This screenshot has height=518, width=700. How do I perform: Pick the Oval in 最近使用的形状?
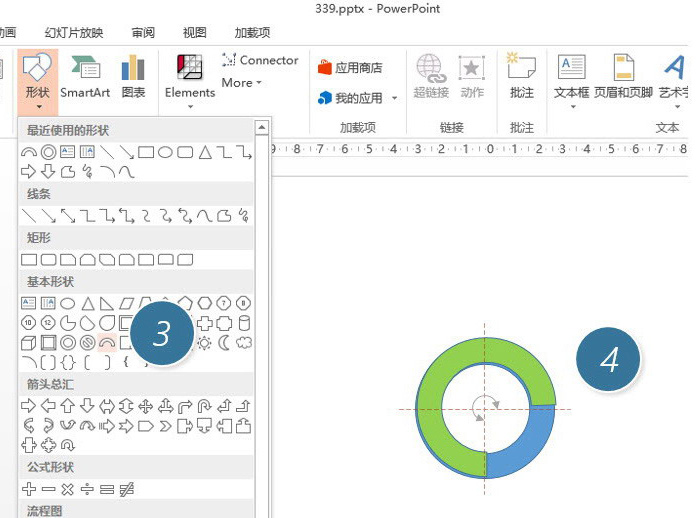click(165, 153)
